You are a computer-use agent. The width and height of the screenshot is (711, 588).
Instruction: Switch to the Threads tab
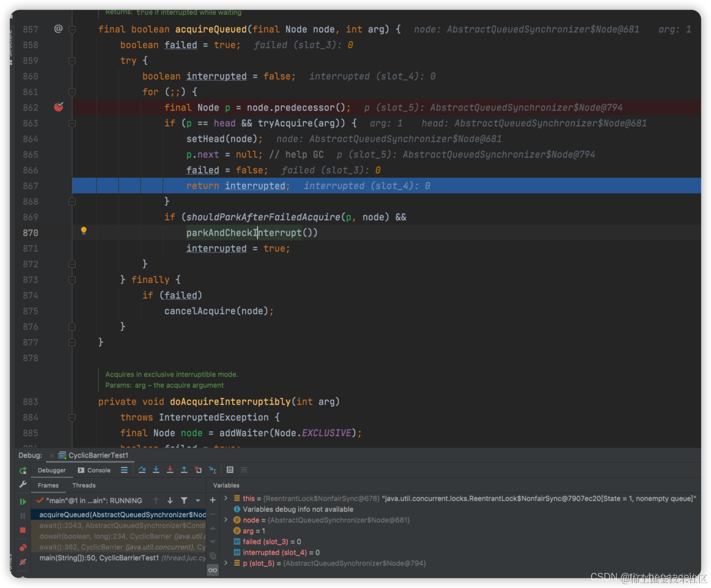(x=84, y=485)
